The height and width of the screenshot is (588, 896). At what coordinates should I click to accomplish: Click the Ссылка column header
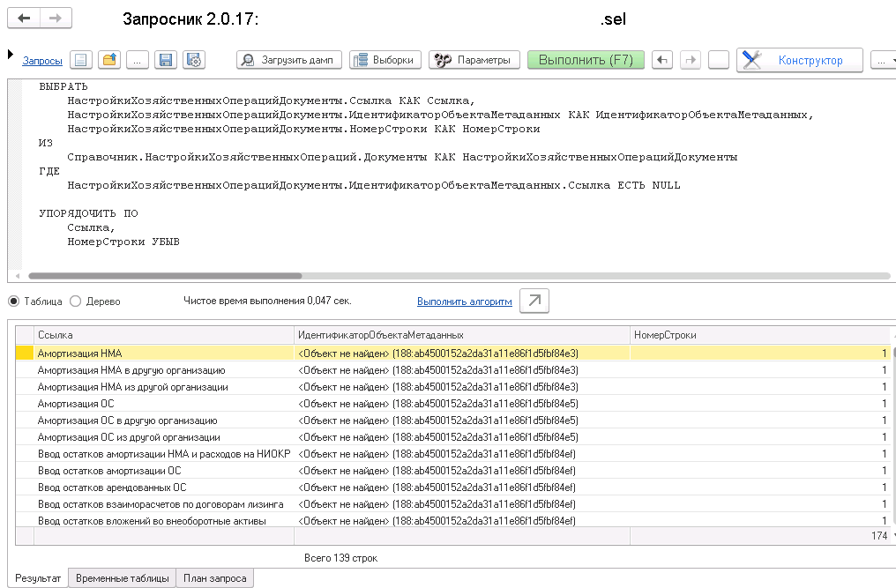(164, 335)
